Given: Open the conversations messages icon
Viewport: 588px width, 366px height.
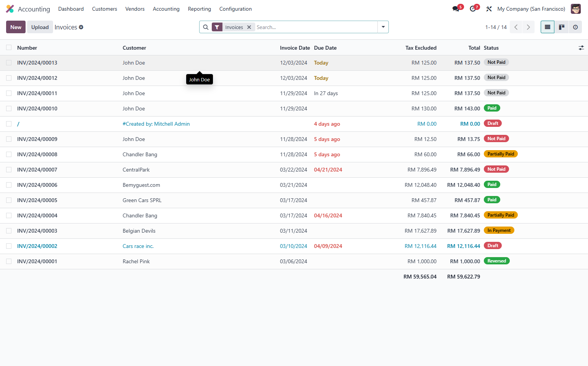Looking at the screenshot, I should (x=456, y=9).
